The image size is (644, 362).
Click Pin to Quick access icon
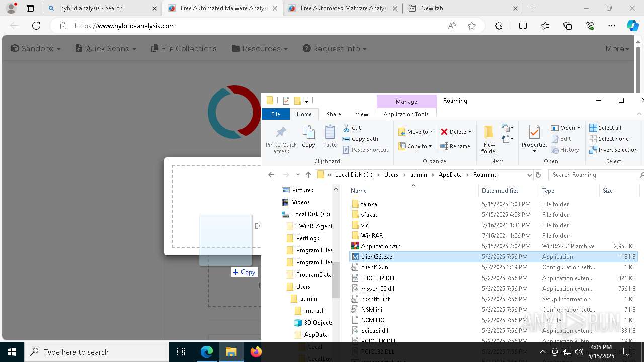tap(281, 133)
